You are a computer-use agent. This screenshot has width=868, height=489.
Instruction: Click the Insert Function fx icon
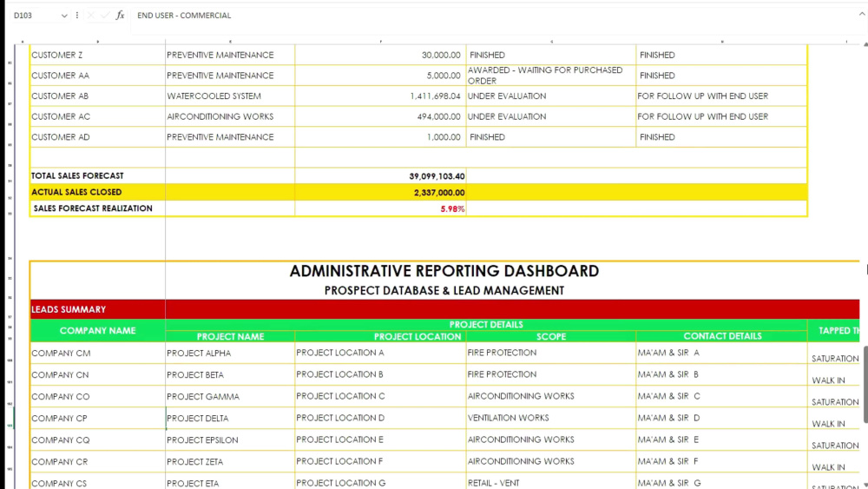tap(120, 16)
